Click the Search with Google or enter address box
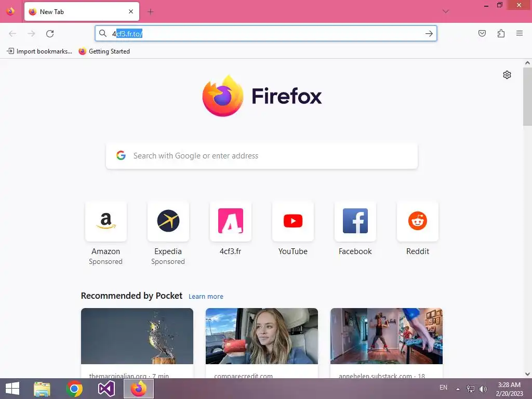 point(262,156)
